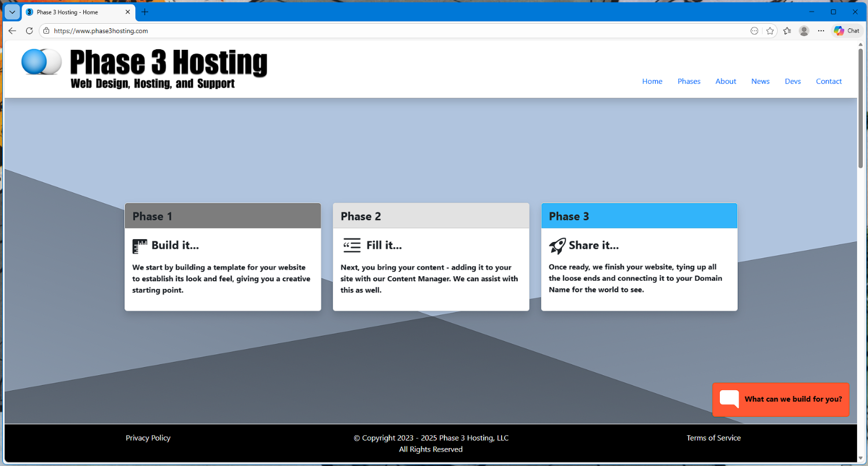868x466 pixels.
Task: Click the ruler icon beside Build it
Action: coord(139,246)
